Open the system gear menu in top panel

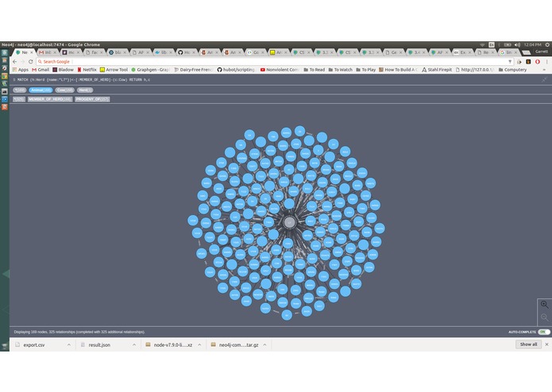[x=547, y=44]
